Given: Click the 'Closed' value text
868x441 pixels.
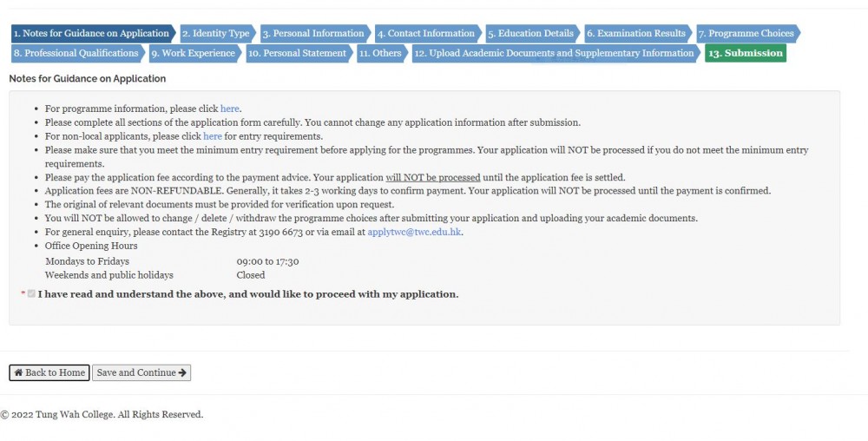Looking at the screenshot, I should click(x=251, y=275).
